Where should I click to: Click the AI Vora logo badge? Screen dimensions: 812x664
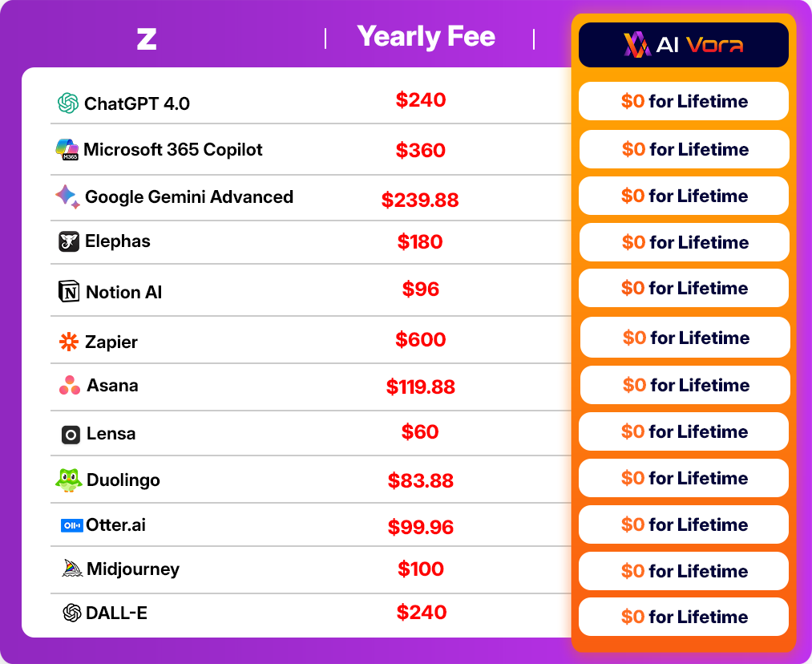(x=683, y=45)
